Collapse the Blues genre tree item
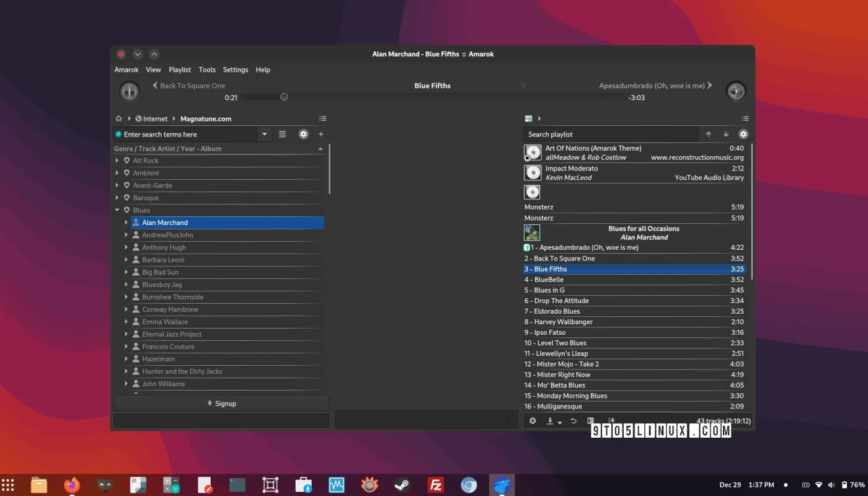Image resolution: width=868 pixels, height=496 pixels. [117, 210]
